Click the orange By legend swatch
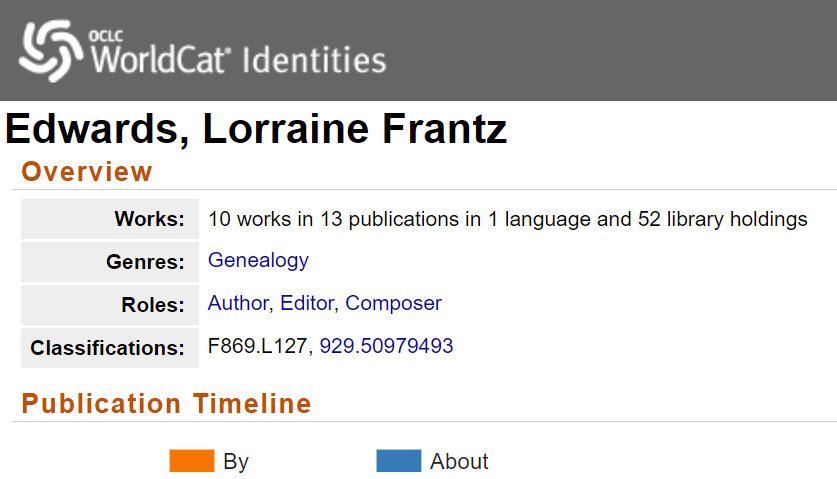Viewport: 837px width, 479px height. [192, 461]
